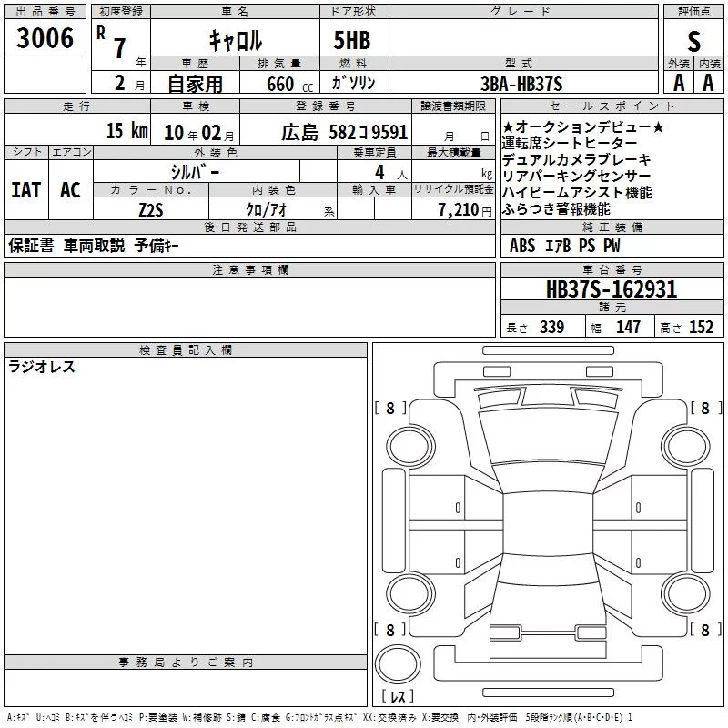This screenshot has height=728, width=728.
Task: Click the 輸入車 label
Action: [374, 189]
